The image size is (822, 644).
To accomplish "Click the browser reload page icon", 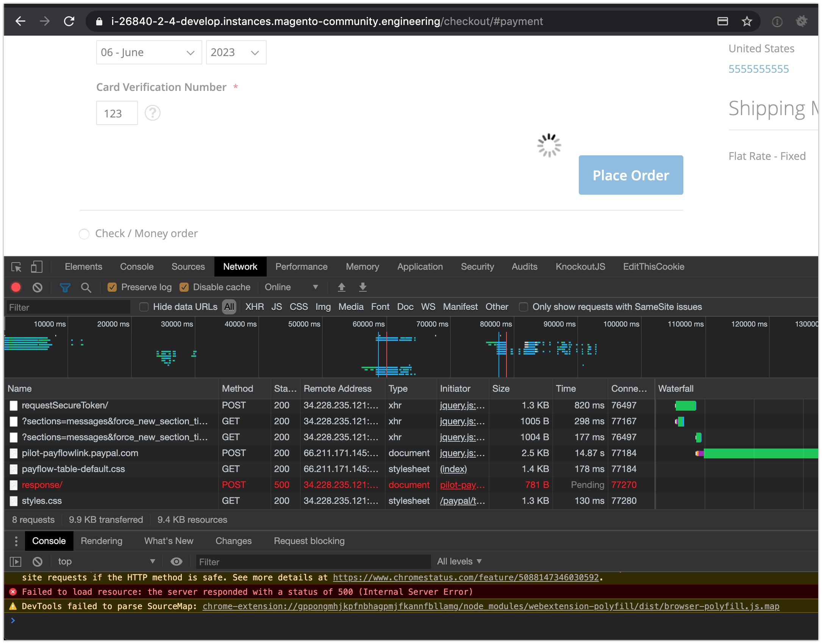I will point(69,22).
